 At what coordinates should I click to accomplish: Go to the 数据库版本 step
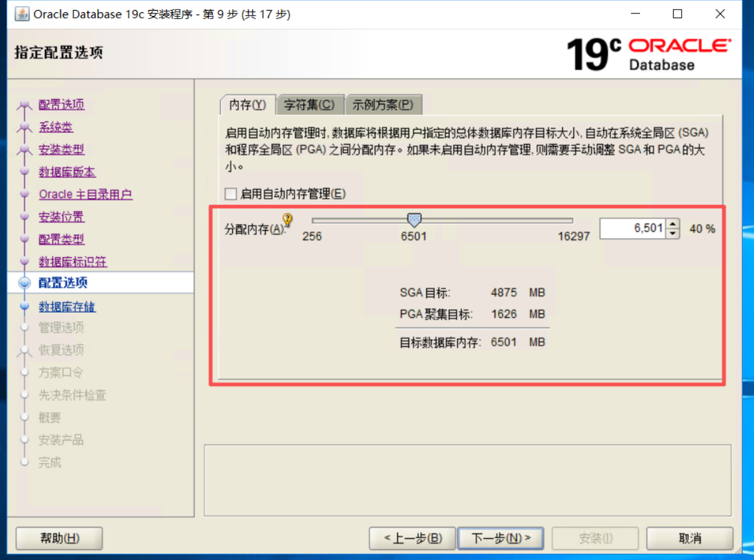[67, 172]
